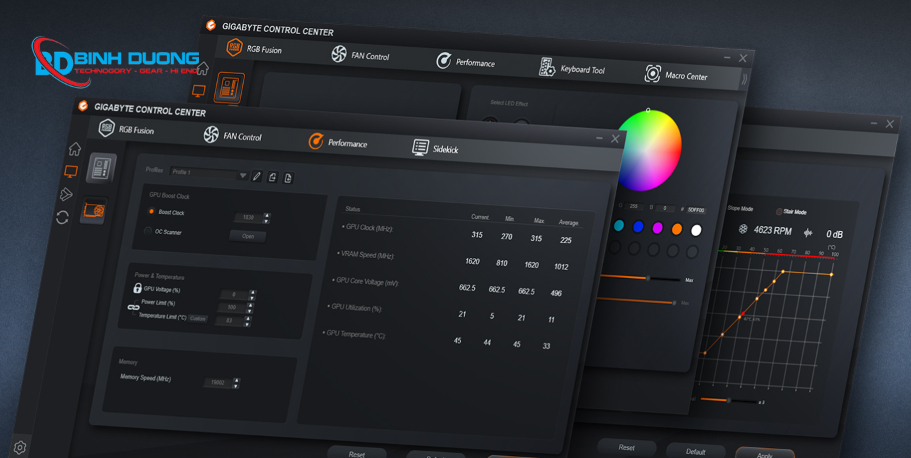
Task: Select the monitor icon in left sidebar
Action: point(71,171)
